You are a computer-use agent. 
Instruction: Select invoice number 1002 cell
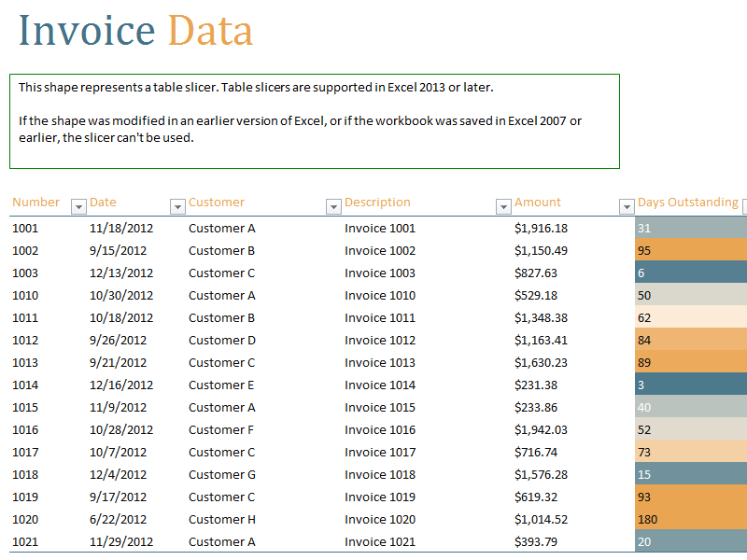(x=25, y=251)
